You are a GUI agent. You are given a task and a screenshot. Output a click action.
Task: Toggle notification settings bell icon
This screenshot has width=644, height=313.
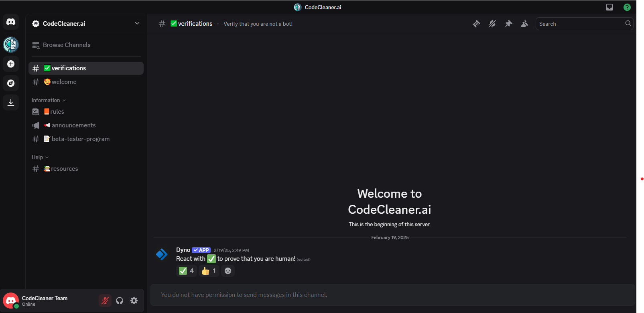point(492,24)
